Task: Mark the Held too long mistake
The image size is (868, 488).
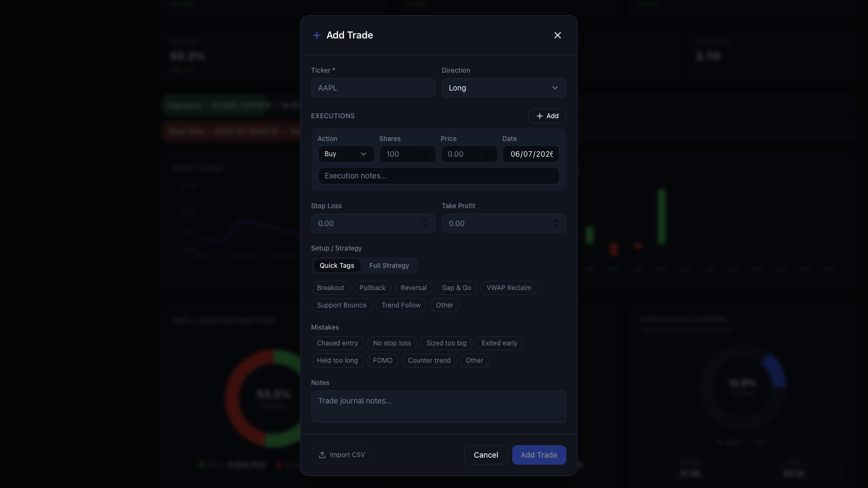Action: pyautogui.click(x=337, y=361)
